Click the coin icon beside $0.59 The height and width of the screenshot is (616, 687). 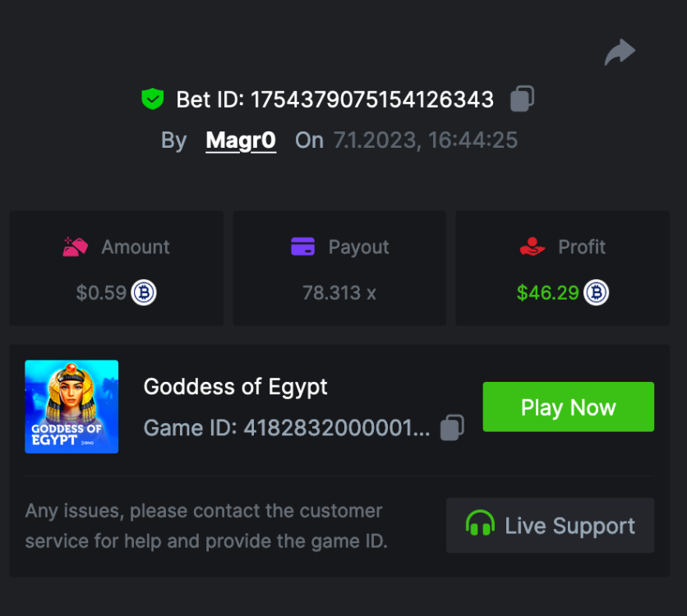[x=144, y=292]
